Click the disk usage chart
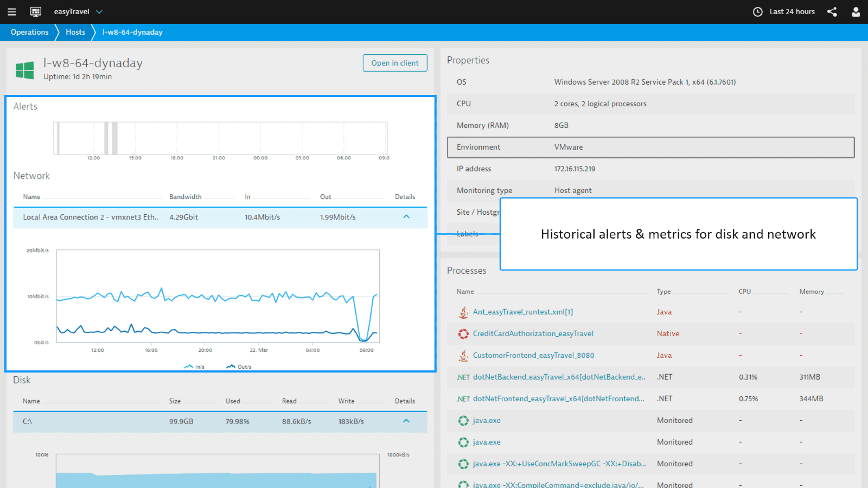 (217, 471)
